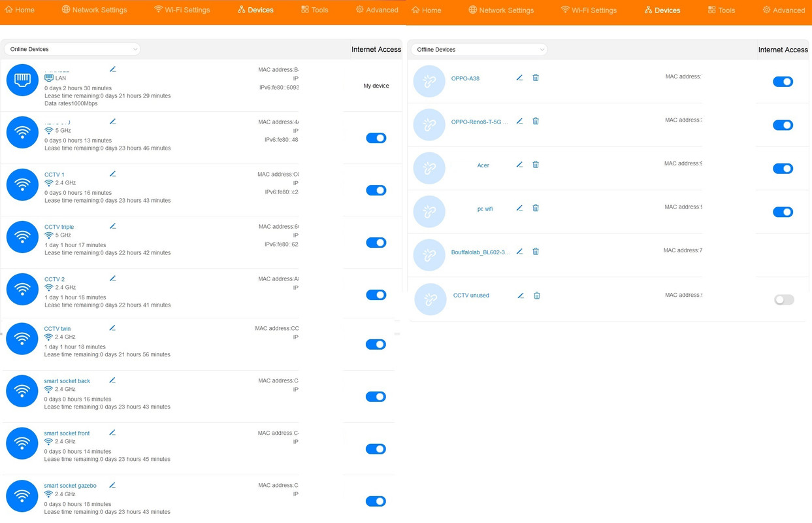Open Tools tab in Offline Devices window
Image resolution: width=812 pixels, height=523 pixels.
pyautogui.click(x=721, y=10)
